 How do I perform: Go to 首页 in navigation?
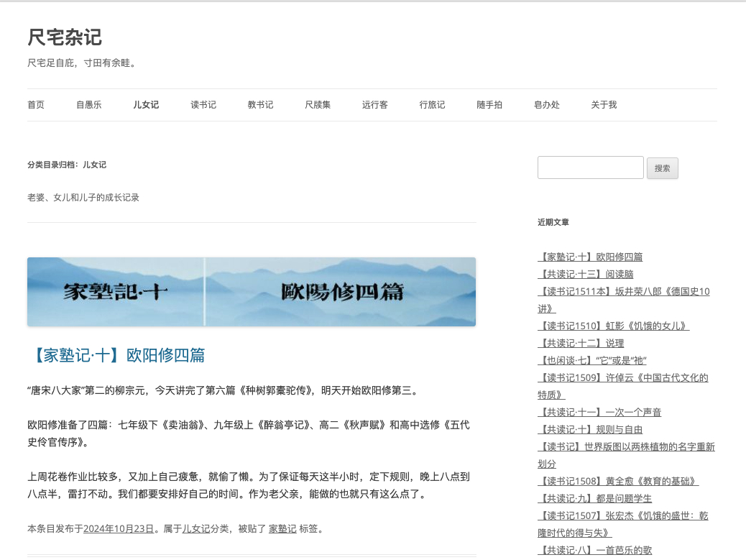[x=36, y=105]
